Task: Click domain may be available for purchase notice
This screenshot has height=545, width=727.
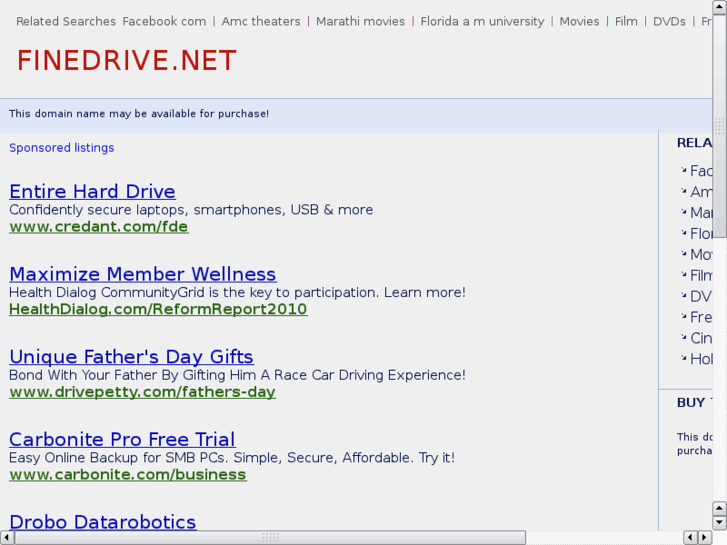Action: click(139, 114)
